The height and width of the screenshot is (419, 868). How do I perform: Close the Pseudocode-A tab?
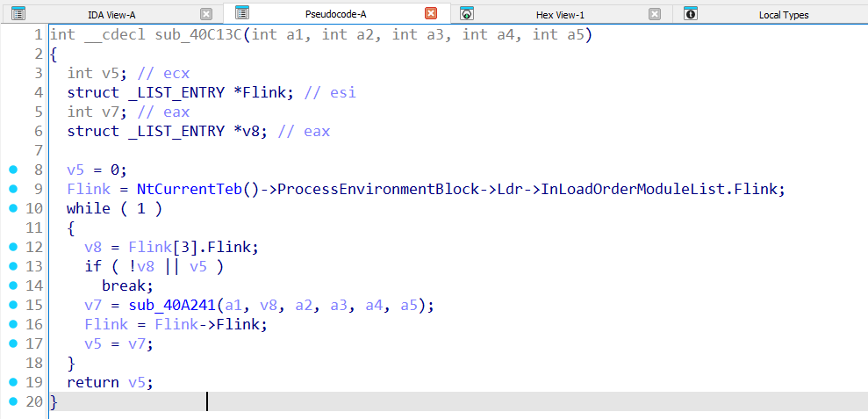(431, 14)
